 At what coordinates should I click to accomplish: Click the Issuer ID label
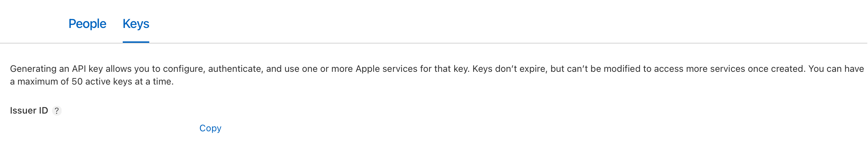tap(29, 111)
